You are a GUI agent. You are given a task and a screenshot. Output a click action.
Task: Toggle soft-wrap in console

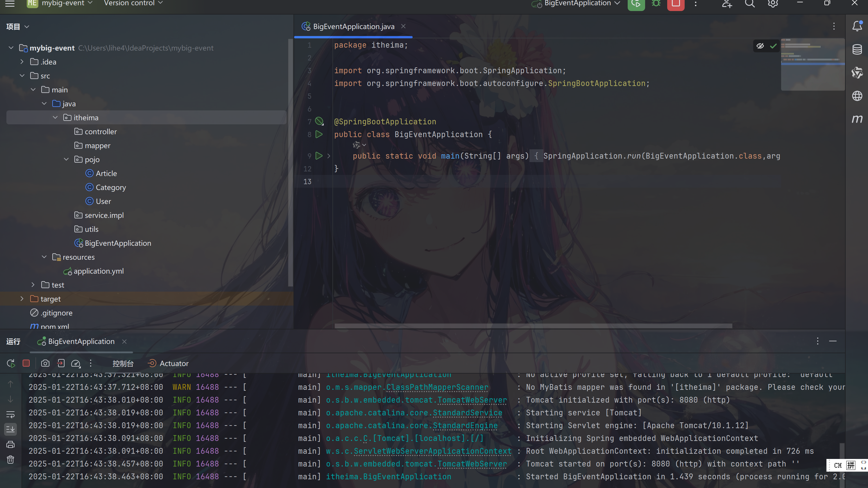coord(10,414)
